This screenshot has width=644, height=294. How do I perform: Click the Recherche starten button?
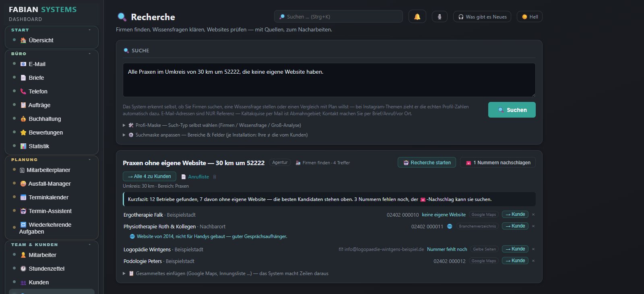(427, 163)
